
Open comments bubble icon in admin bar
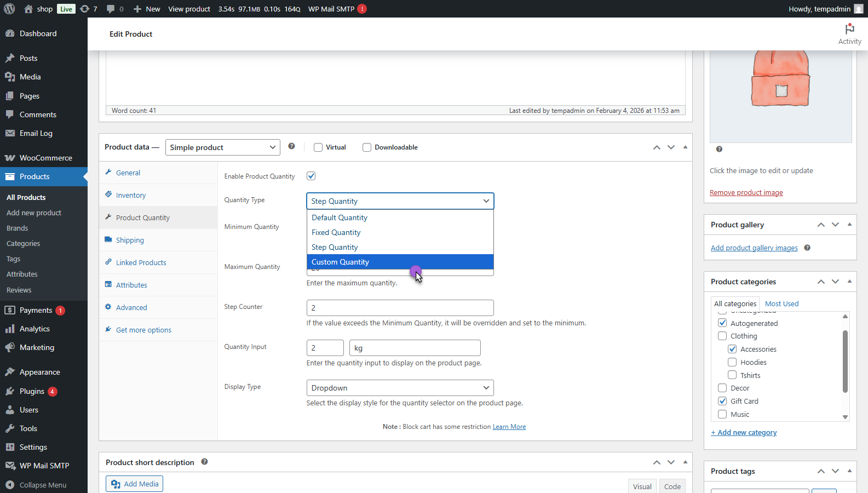pos(111,9)
